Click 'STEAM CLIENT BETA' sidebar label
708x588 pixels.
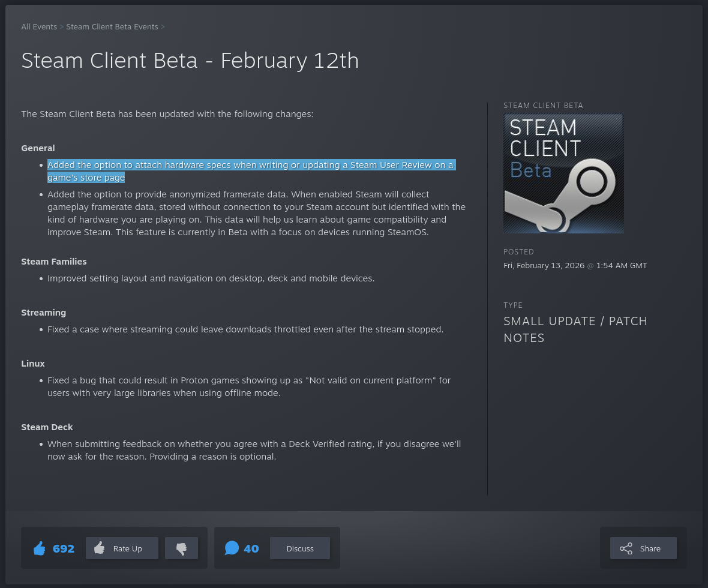pyautogui.click(x=543, y=105)
